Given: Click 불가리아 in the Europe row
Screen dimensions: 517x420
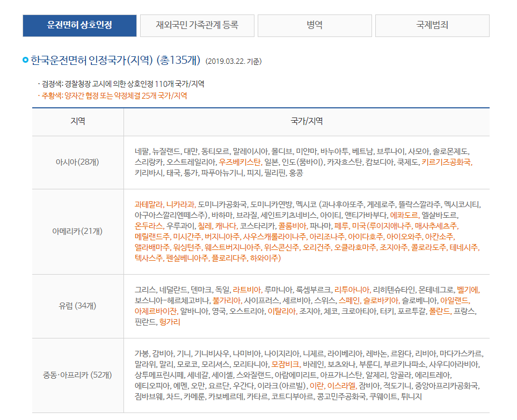Looking at the screenshot, I should tap(227, 301).
